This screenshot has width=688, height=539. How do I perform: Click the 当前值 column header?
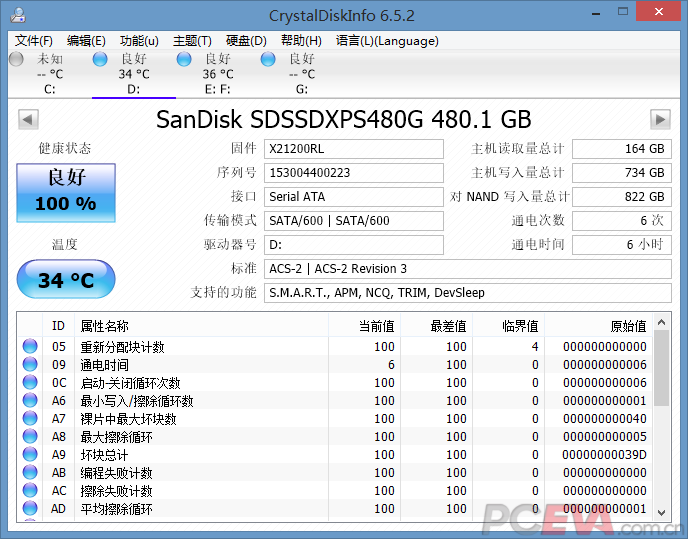[364, 326]
